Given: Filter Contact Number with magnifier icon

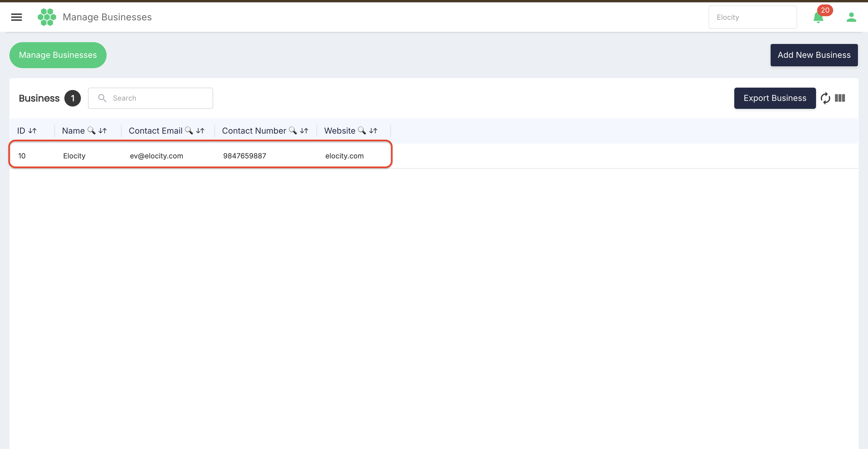Looking at the screenshot, I should pos(293,130).
